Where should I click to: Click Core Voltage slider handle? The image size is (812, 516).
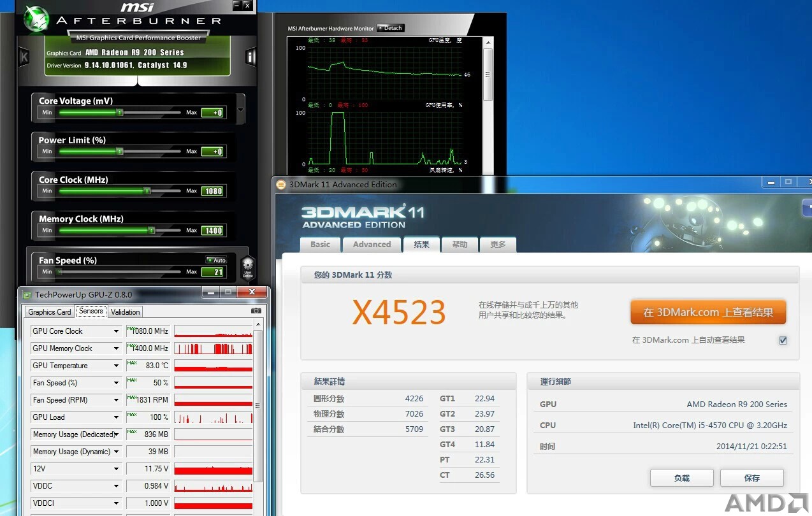pyautogui.click(x=120, y=113)
